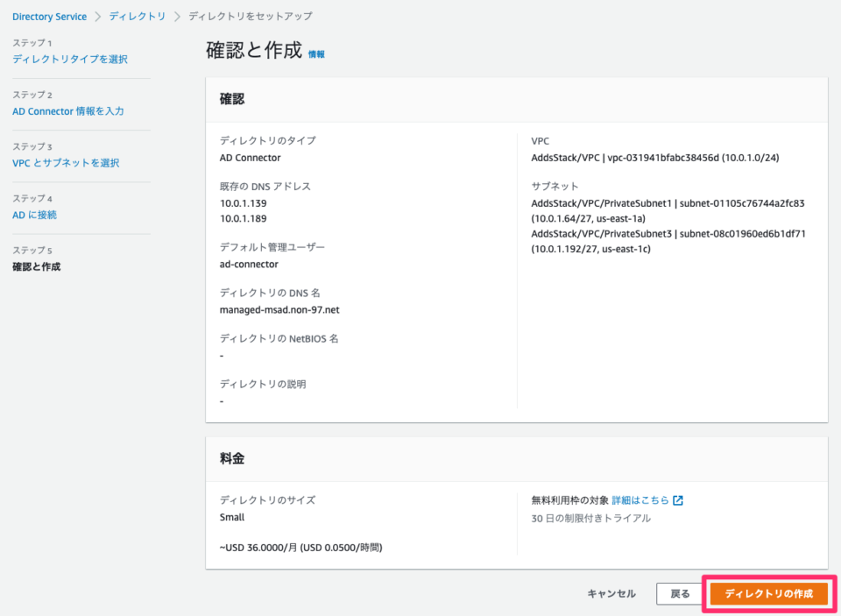Image resolution: width=841 pixels, height=616 pixels.
Task: Open ステップ 1 ディレクトリタイプを選択
Action: (71, 59)
